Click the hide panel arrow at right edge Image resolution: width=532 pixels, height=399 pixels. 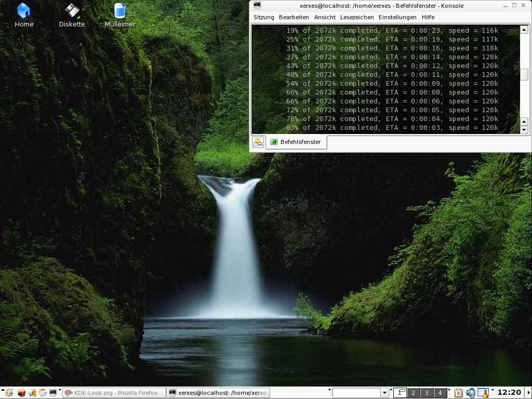tap(528, 393)
